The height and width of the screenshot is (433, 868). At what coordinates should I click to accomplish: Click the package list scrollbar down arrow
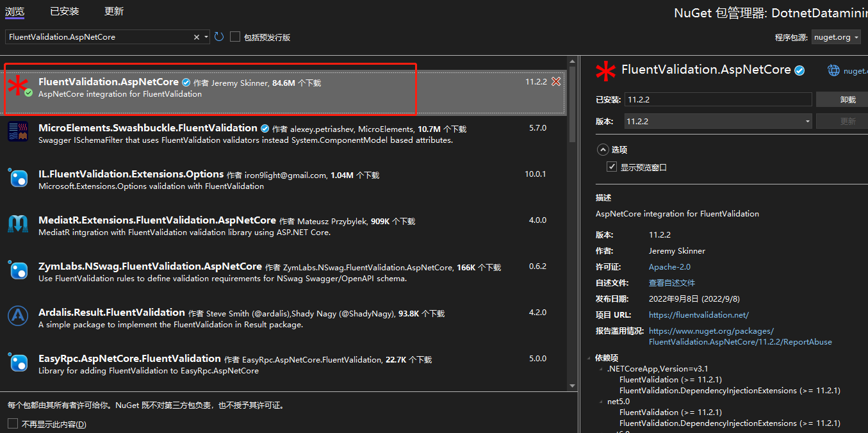pos(573,386)
